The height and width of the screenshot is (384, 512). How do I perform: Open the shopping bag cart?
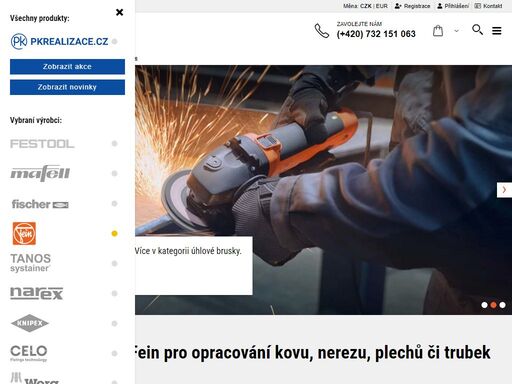[438, 31]
